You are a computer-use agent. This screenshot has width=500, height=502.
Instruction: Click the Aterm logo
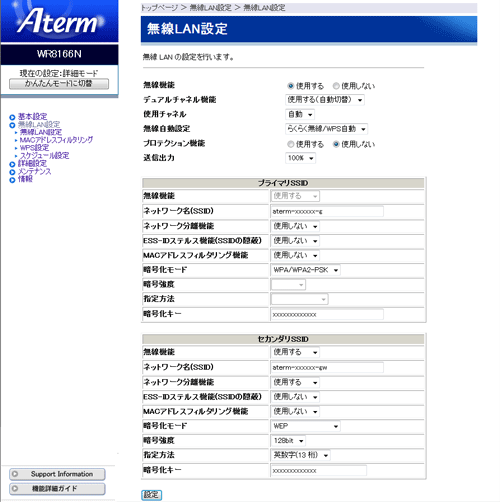pyautogui.click(x=59, y=21)
